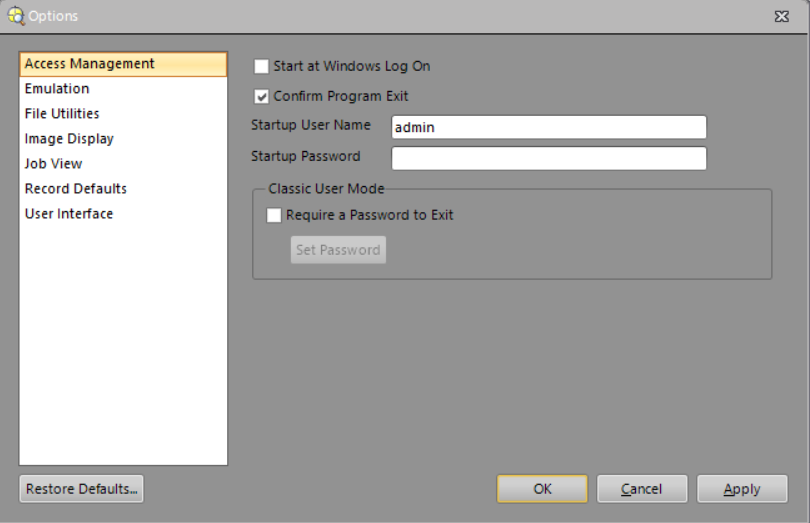
Task: Cancel the Options dialog
Action: click(x=642, y=489)
